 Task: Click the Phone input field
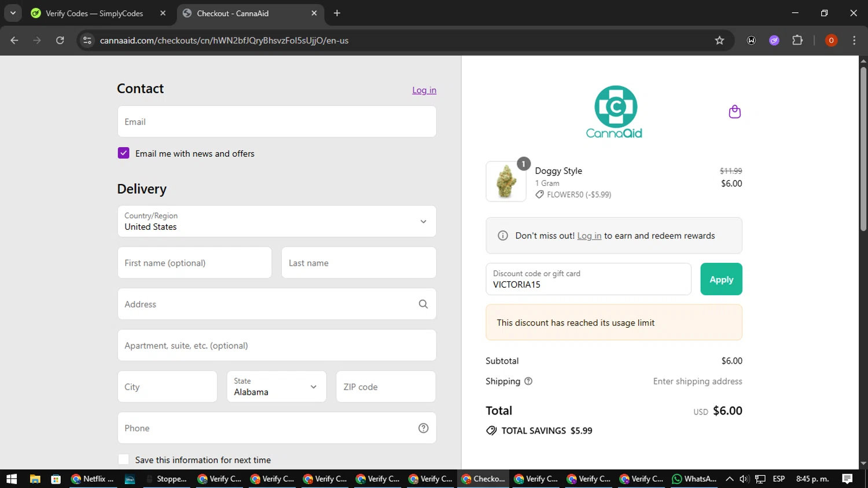coord(277,428)
